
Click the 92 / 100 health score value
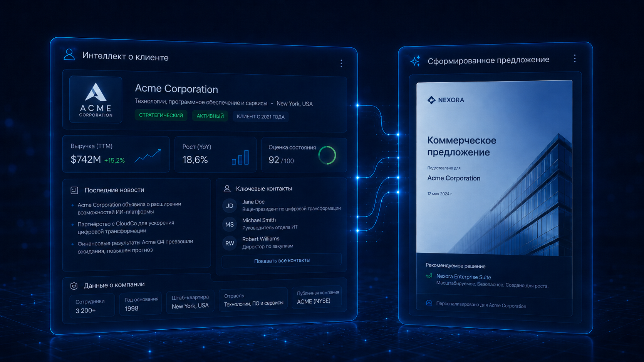[281, 160]
